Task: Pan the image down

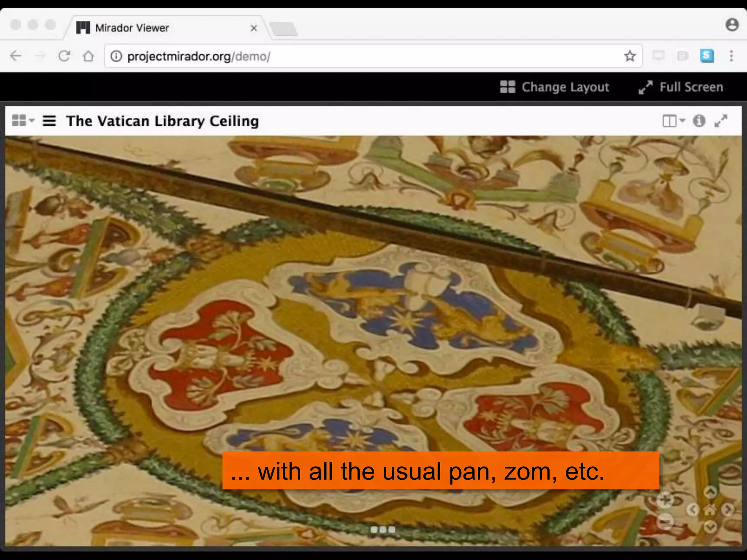Action: coord(710,526)
